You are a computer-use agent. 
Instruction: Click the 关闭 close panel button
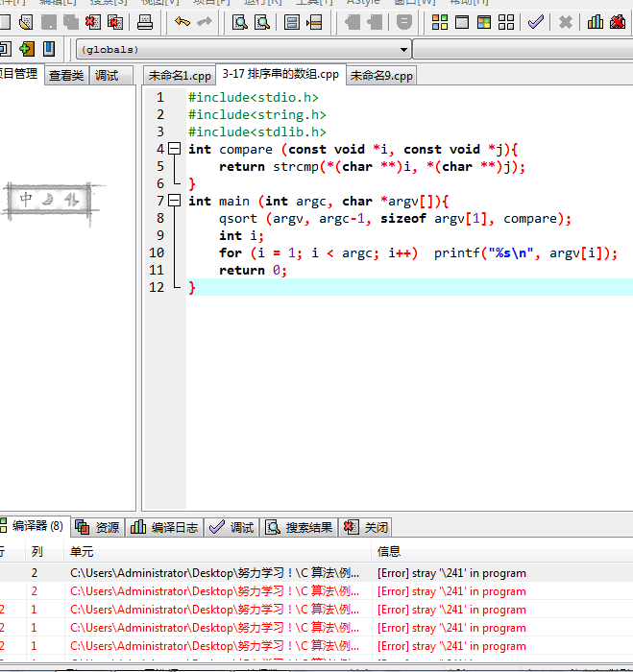(366, 527)
